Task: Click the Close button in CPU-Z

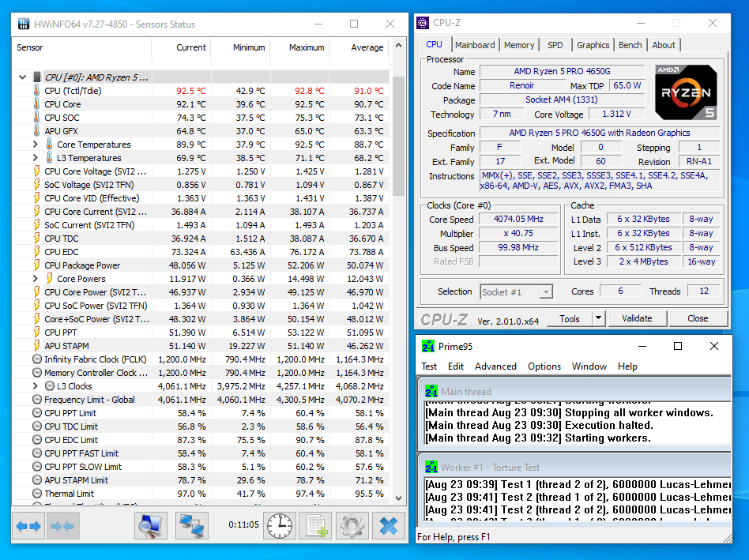Action: (x=698, y=318)
